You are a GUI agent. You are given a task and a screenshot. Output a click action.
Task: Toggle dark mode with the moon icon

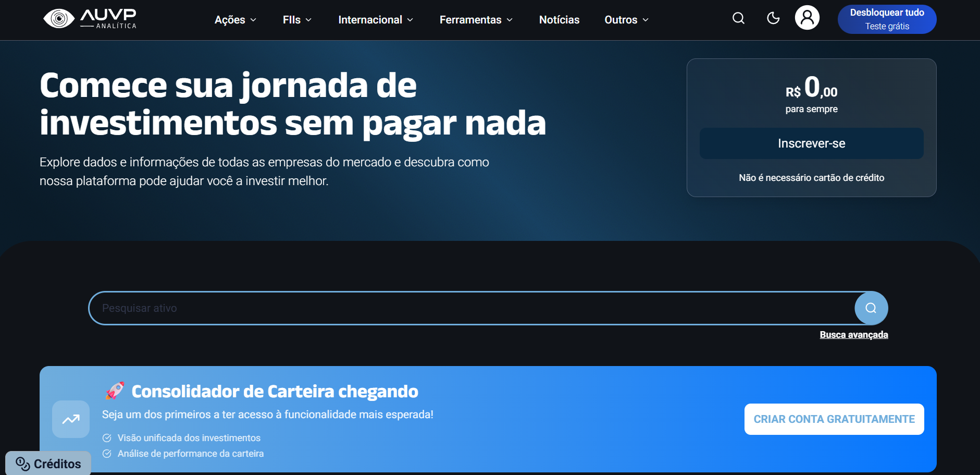(773, 18)
